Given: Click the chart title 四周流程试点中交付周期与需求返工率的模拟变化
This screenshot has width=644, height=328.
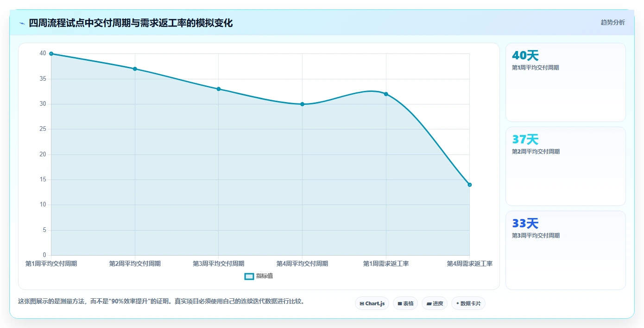Looking at the screenshot, I should [131, 23].
